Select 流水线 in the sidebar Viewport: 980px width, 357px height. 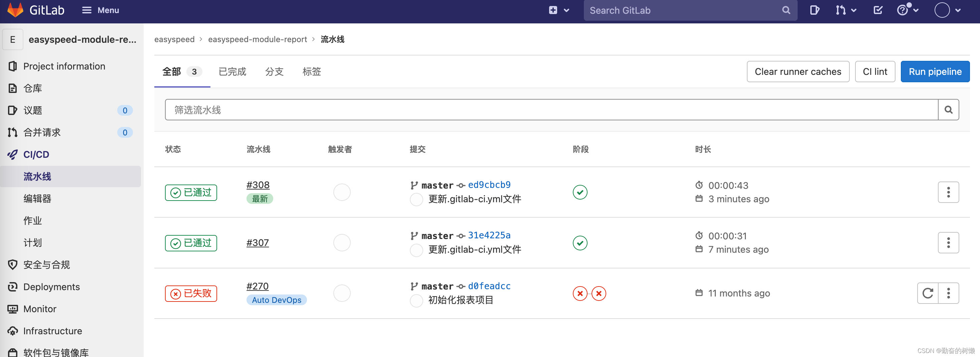coord(71,176)
